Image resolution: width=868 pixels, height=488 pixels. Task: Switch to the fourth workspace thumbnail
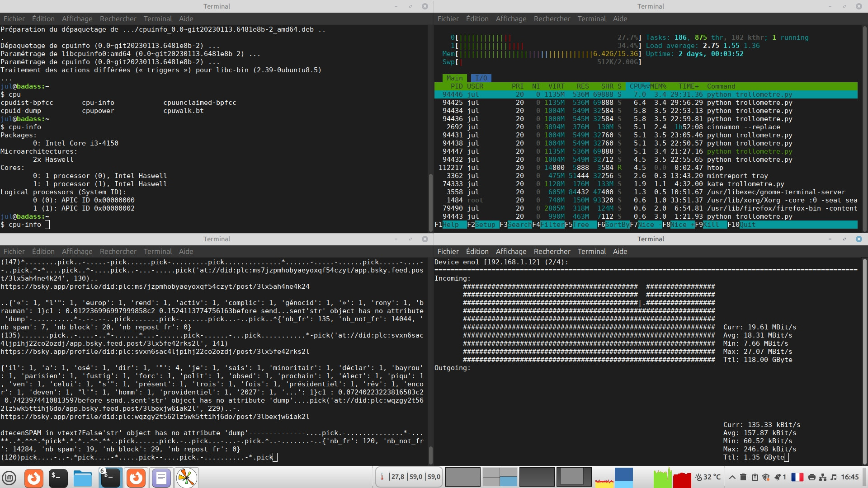(x=574, y=477)
